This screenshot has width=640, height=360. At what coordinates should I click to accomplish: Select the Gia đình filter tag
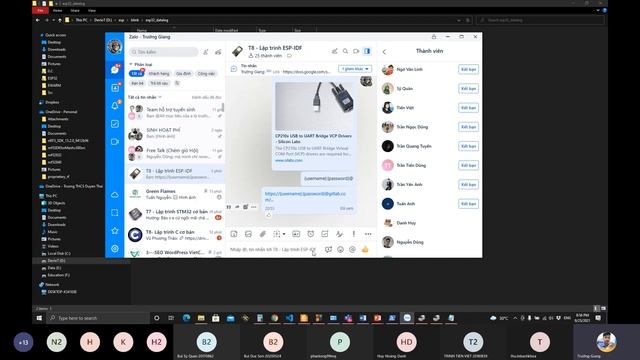(183, 73)
